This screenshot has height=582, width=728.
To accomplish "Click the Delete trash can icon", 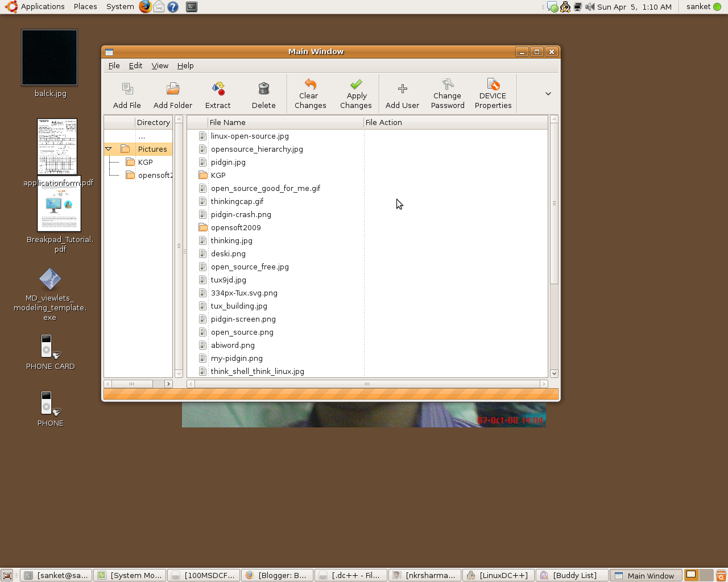I will tap(263, 89).
